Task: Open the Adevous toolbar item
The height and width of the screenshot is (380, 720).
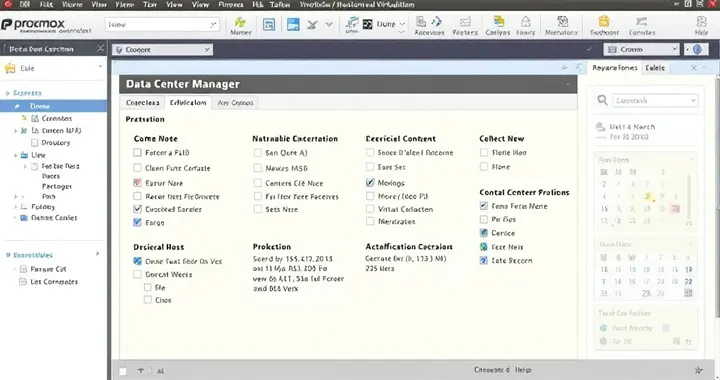Action: (x=429, y=26)
